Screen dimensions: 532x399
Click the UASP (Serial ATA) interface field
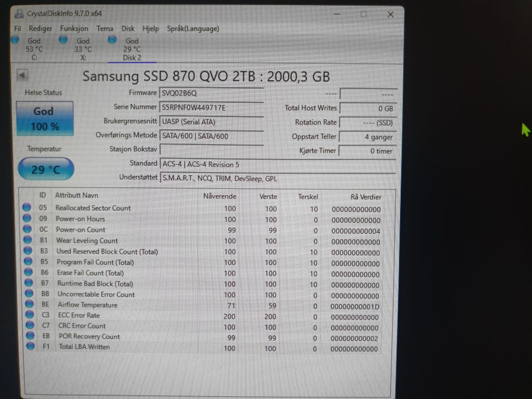pyautogui.click(x=211, y=122)
